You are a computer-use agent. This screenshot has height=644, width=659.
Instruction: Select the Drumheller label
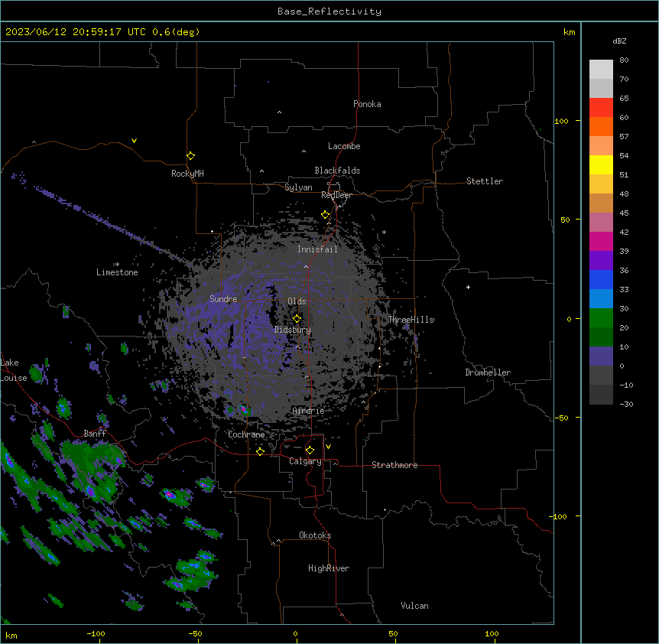point(488,372)
